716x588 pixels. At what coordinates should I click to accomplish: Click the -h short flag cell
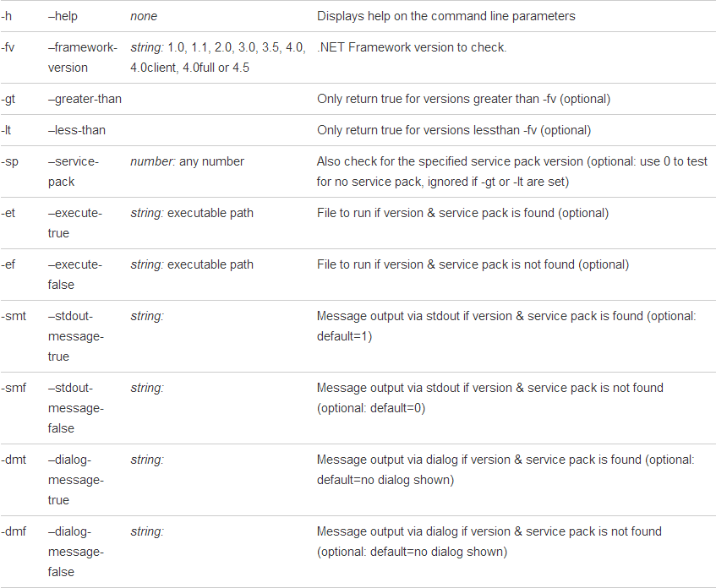(7, 16)
